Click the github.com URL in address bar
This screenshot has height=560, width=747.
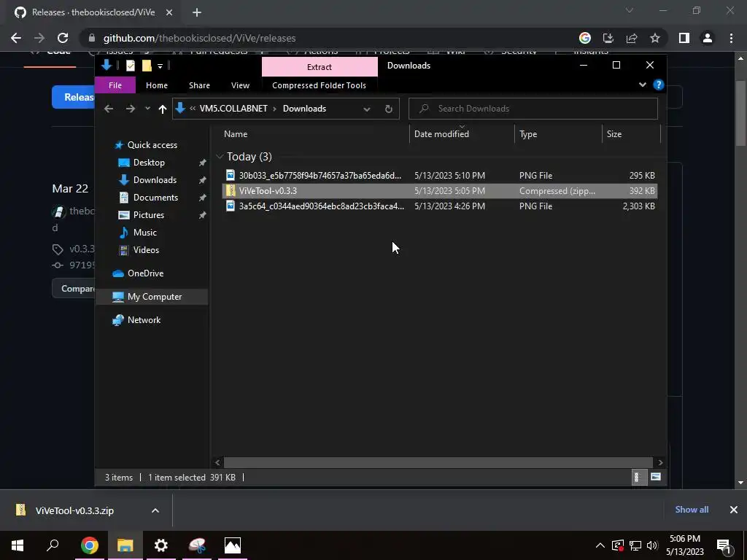tap(200, 38)
